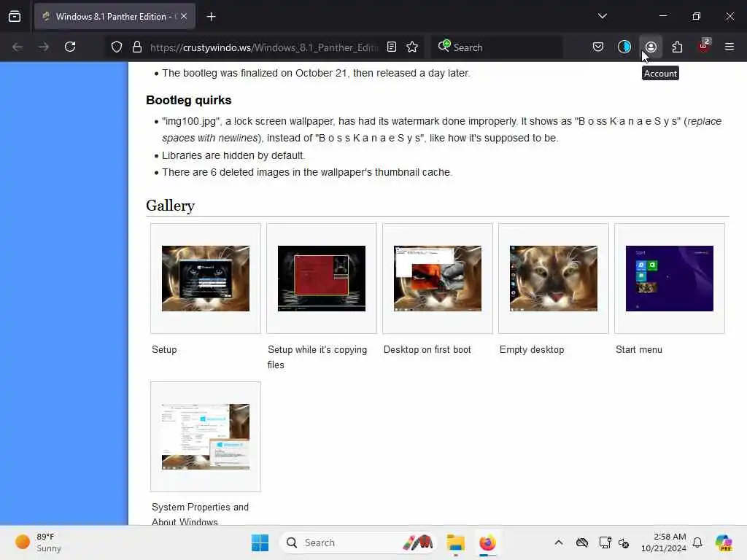
Task: Open the Start menu gallery thumbnail
Action: [x=670, y=279]
